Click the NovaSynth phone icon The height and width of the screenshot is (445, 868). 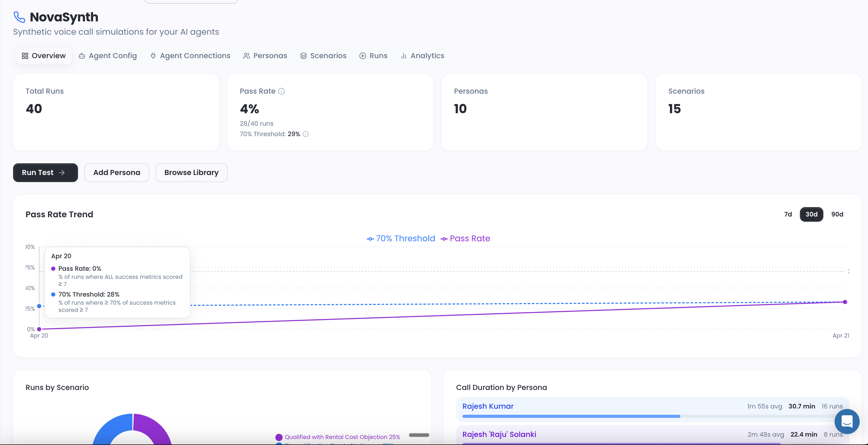pos(19,17)
